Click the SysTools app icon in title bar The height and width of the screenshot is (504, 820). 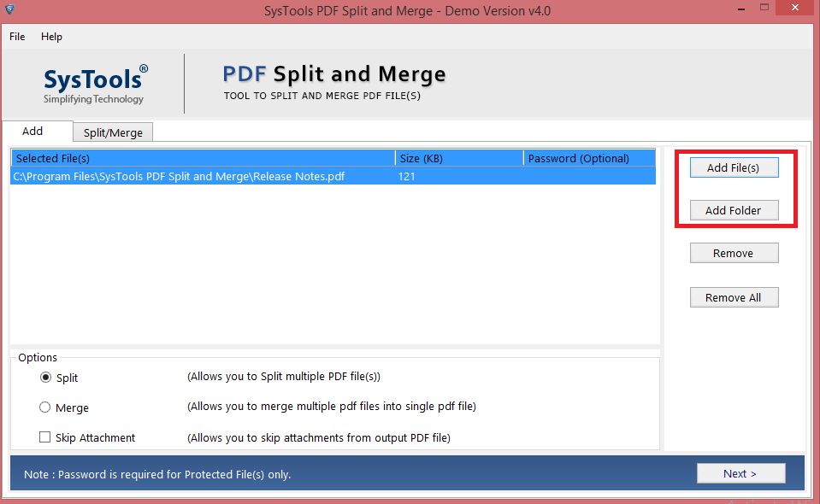click(x=10, y=9)
